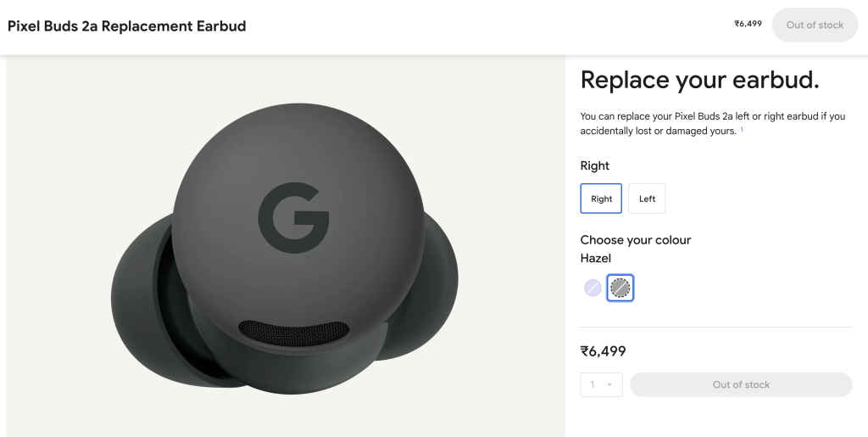Choose the Hazel colour swatch
This screenshot has width=868, height=437.
pyautogui.click(x=620, y=289)
